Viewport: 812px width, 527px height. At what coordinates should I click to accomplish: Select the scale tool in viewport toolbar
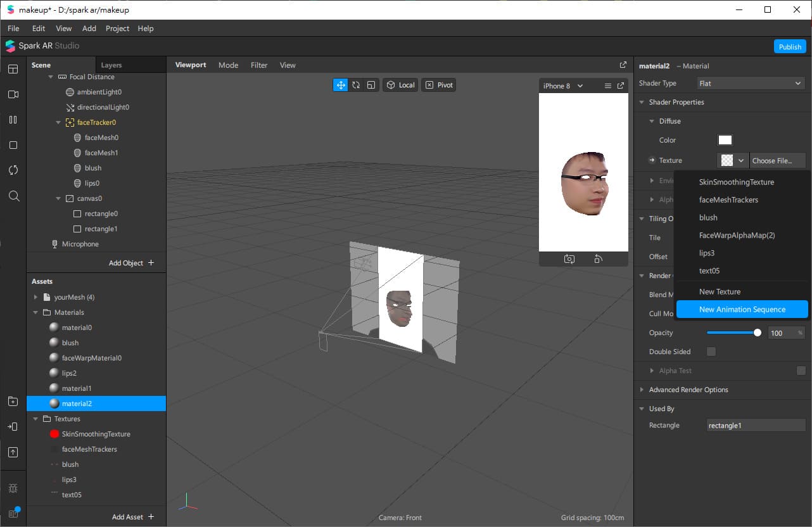pyautogui.click(x=371, y=85)
